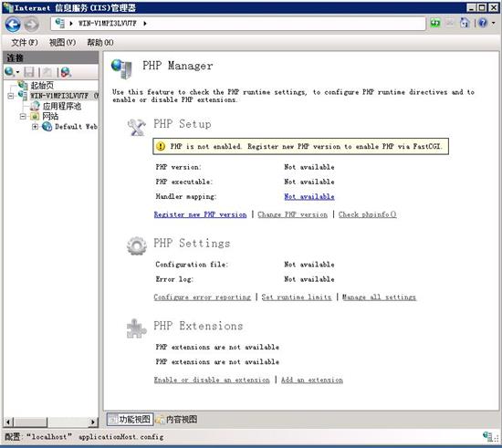Image resolution: width=502 pixels, height=448 pixels.
Task: Click the PHP Manager page heading
Action: click(178, 66)
